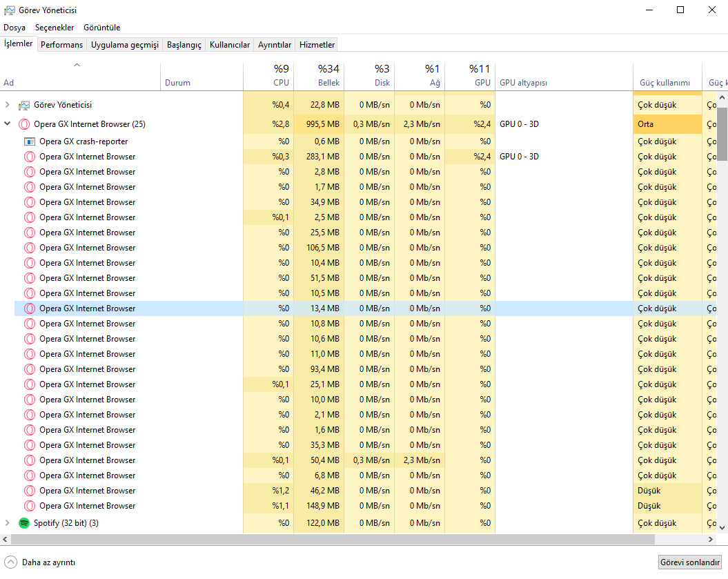Collapse the Opera GX Internet Browser (25) group
Viewport: 728px width, 579px height.
point(7,124)
